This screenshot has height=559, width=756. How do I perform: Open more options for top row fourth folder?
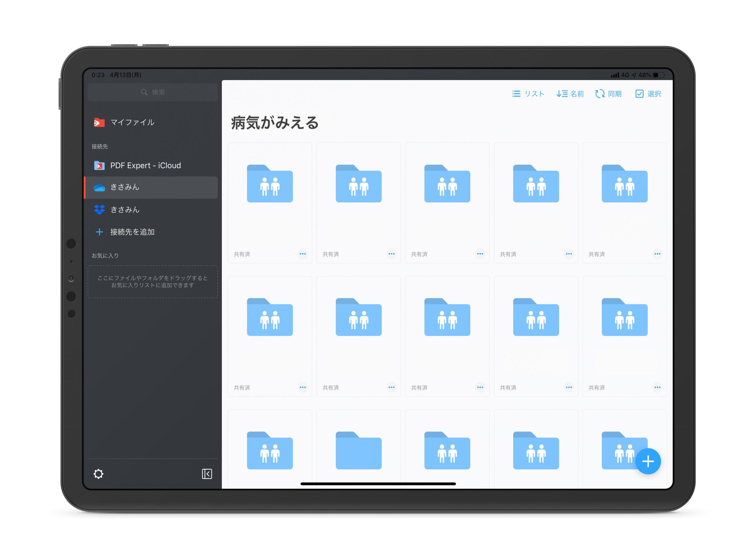[569, 254]
